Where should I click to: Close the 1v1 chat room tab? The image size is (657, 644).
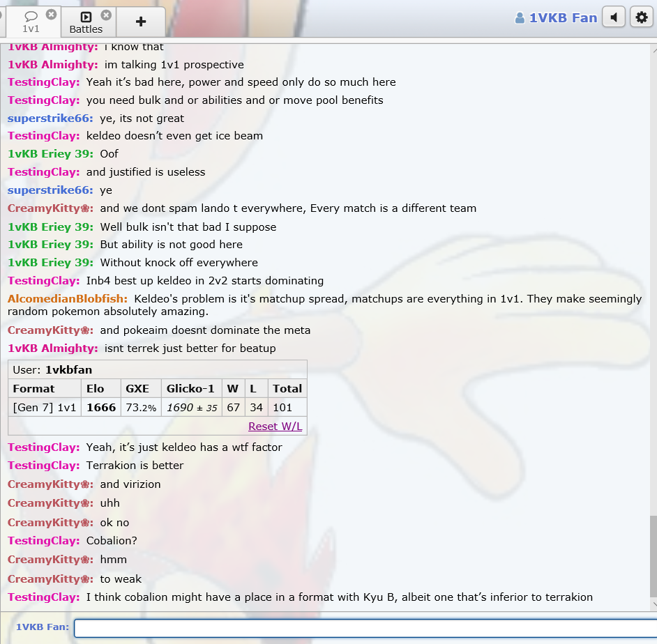[x=51, y=15]
